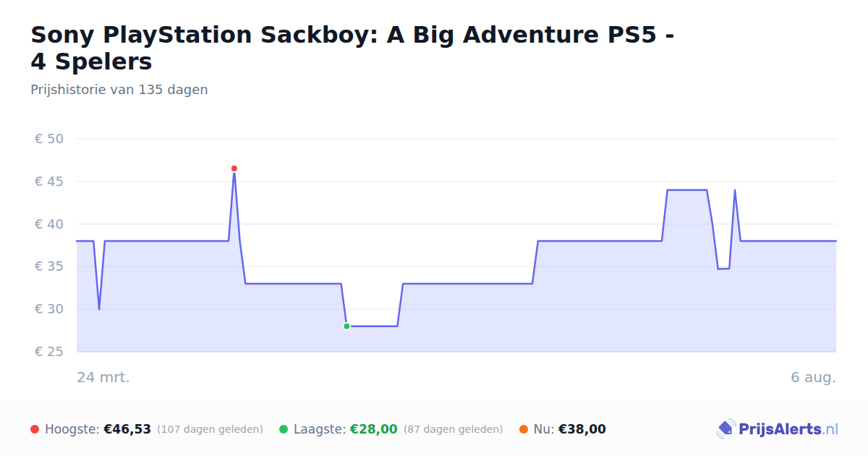
Task: Click the 6 aug. end date label
Action: [x=813, y=377]
